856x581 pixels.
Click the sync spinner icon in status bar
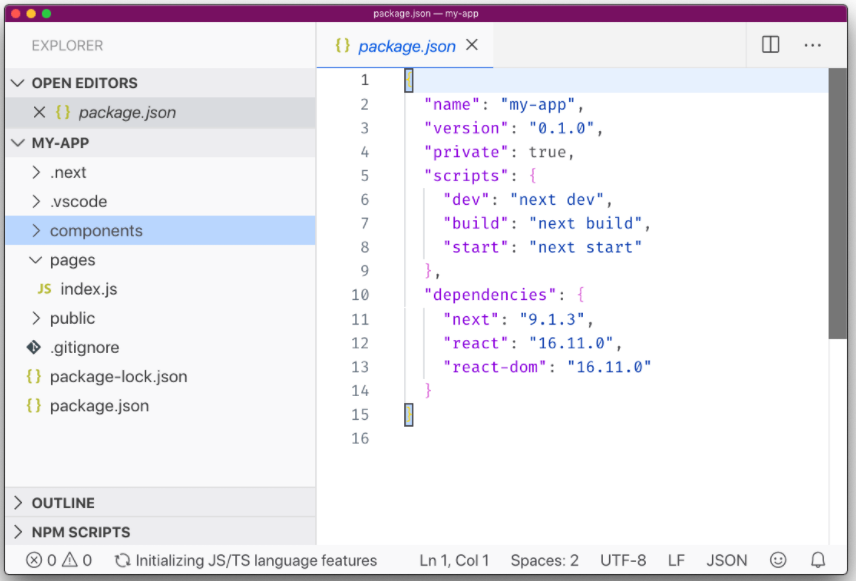122,560
